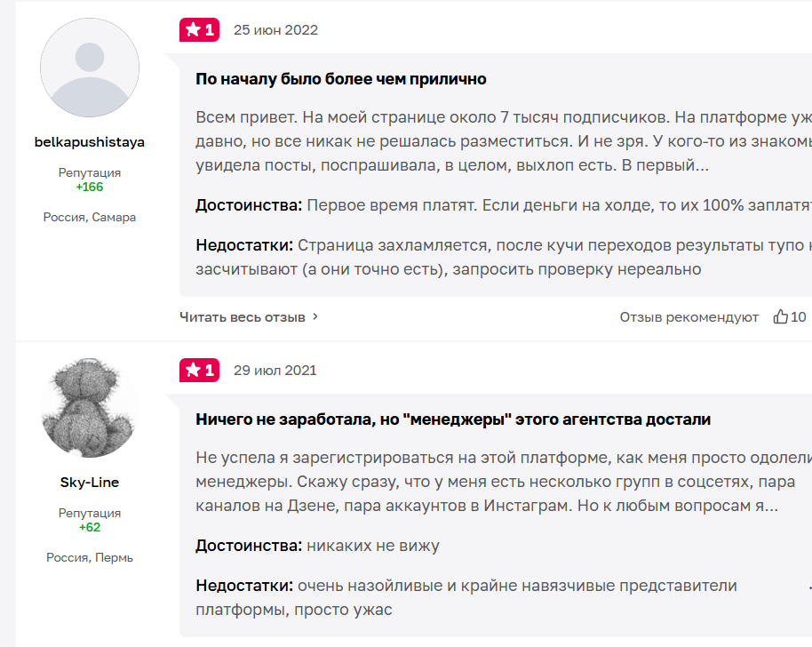Click the '+166' reputation score

click(89, 187)
